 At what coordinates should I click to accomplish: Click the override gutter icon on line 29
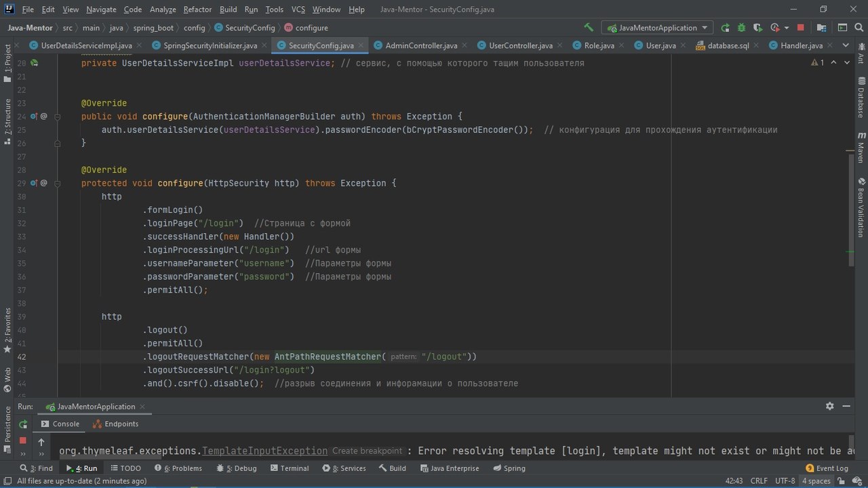[34, 183]
